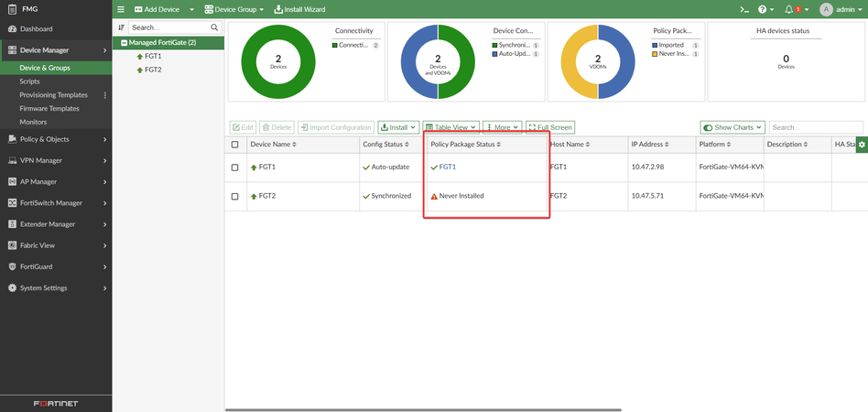This screenshot has height=412, width=868.
Task: Click the device table search field
Action: pos(815,127)
